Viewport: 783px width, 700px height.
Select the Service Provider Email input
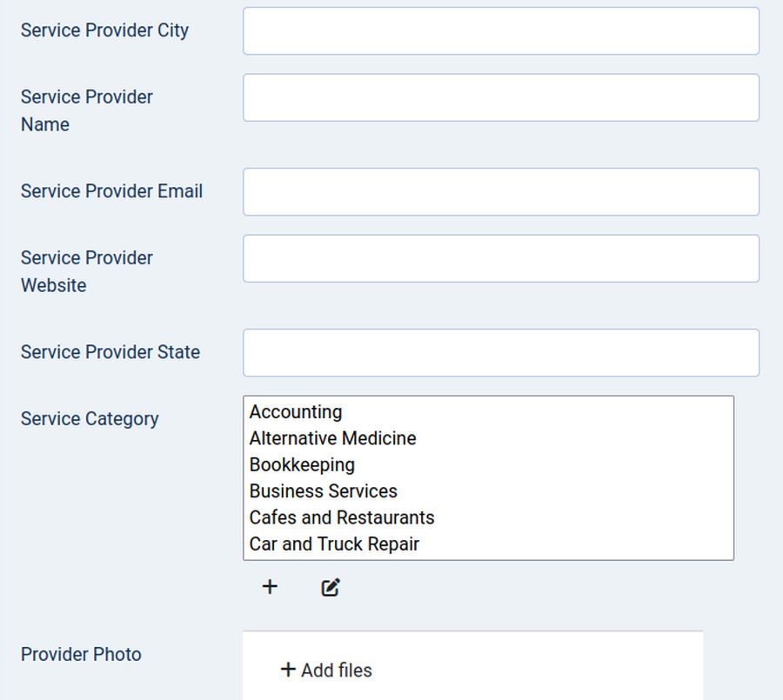point(500,192)
